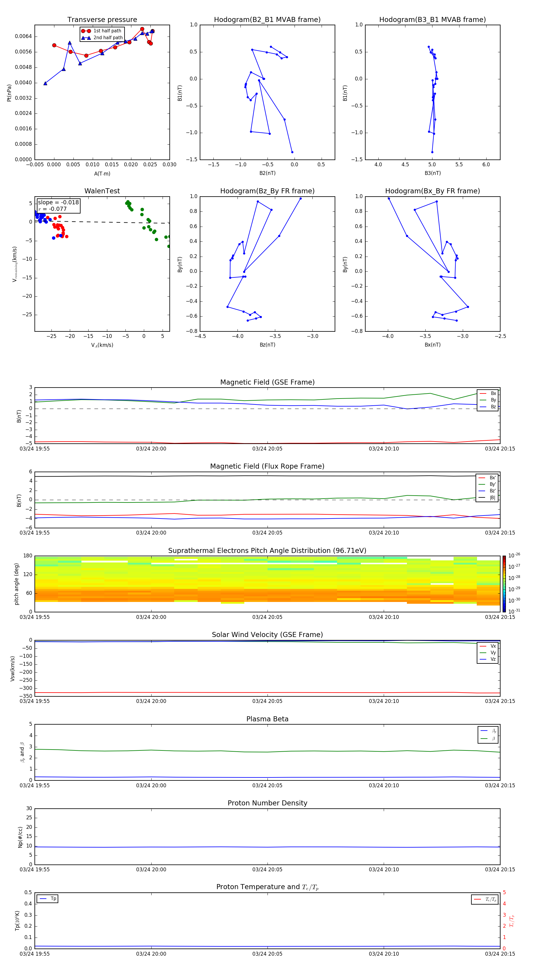Click the green β line in Plasma Beta
The height and width of the screenshot is (980, 535).
(x=267, y=752)
